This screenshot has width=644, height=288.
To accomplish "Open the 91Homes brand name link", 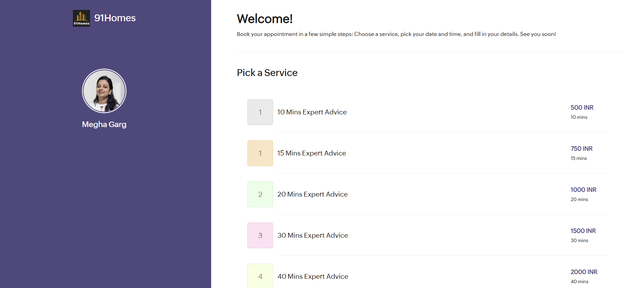I will pos(115,18).
